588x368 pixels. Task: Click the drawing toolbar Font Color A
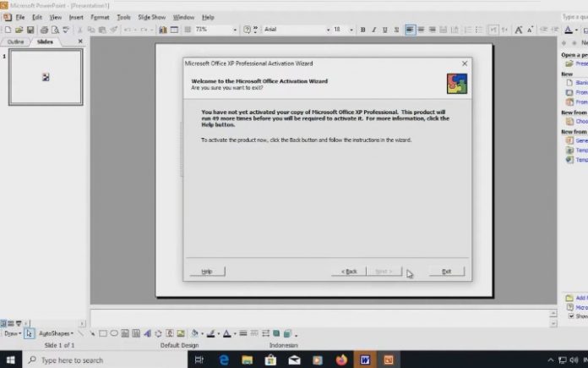227,333
